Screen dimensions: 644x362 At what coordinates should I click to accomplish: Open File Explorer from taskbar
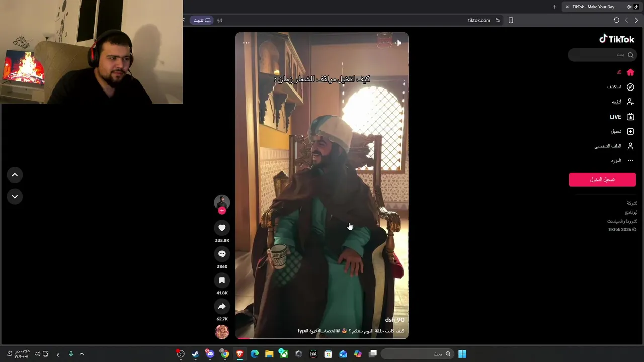tap(269, 354)
